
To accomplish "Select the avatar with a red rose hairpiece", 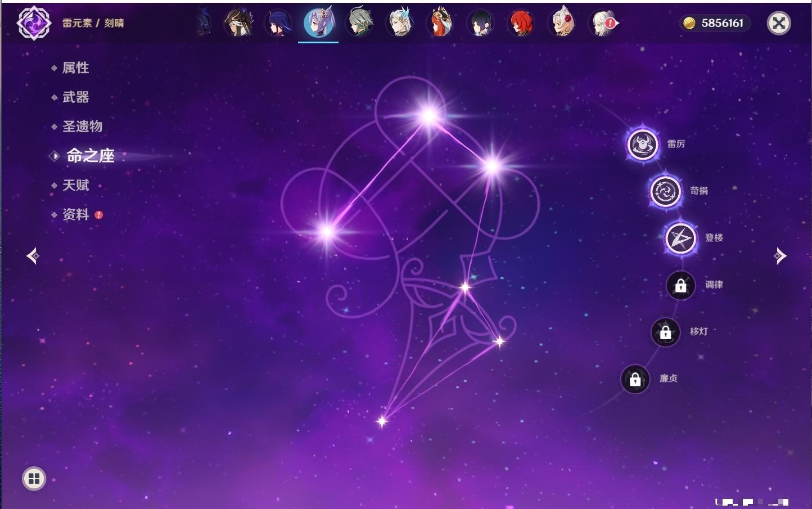I will pos(562,23).
